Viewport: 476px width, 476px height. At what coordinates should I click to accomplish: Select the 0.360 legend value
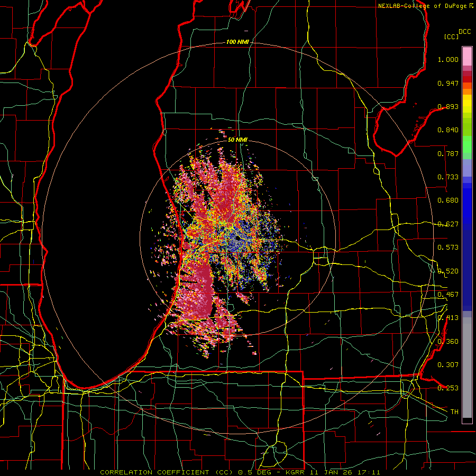tap(448, 342)
